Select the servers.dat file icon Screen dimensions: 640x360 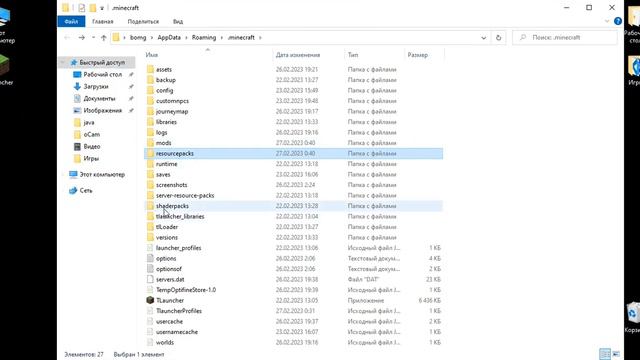pos(150,279)
